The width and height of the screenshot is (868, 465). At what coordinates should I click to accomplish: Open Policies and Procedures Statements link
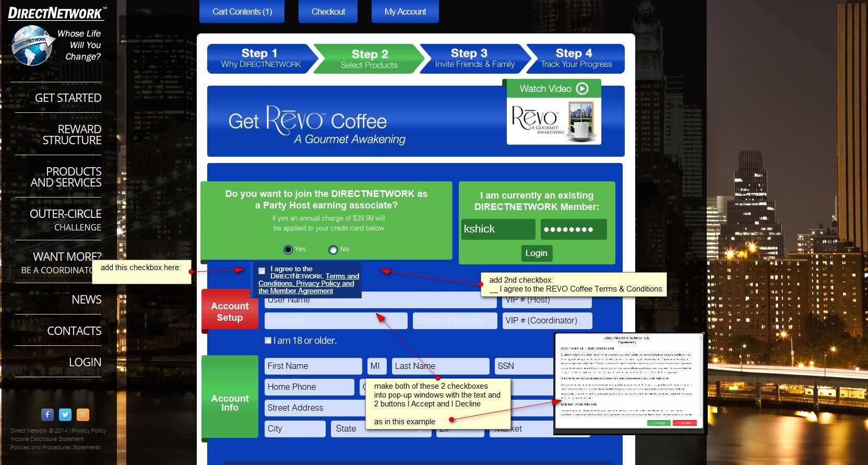[55, 448]
